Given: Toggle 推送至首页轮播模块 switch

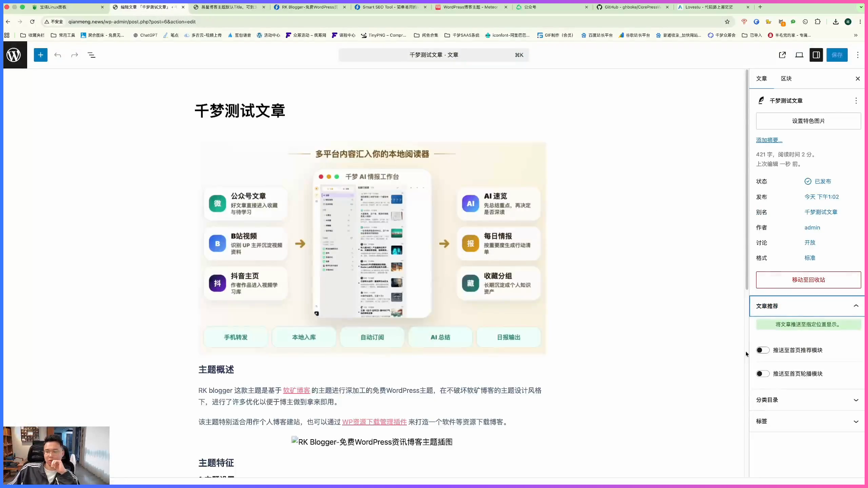Looking at the screenshot, I should point(763,373).
